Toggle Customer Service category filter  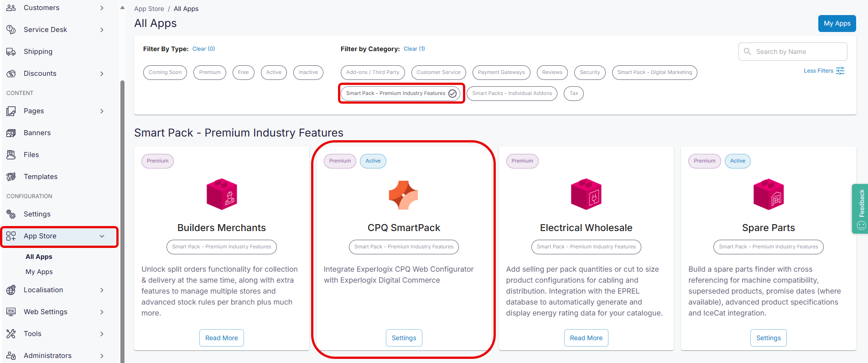click(x=438, y=72)
